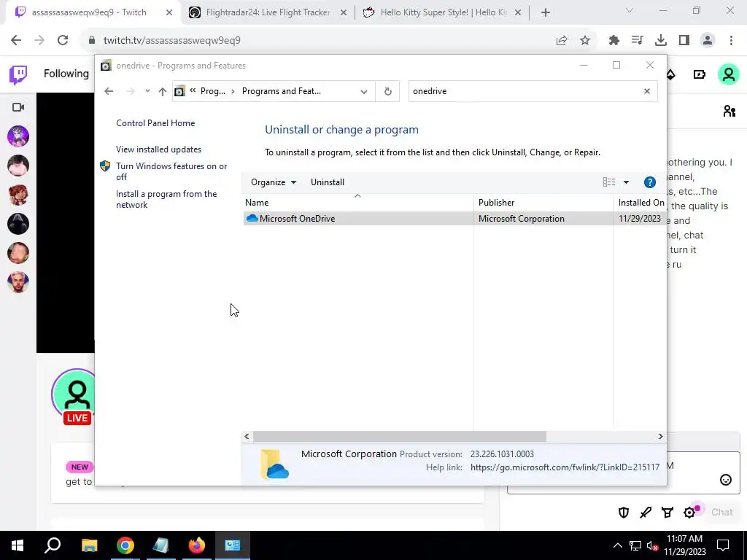The image size is (747, 560).
Task: Click the right arrow of the horizontal scrollbar
Action: coord(660,436)
